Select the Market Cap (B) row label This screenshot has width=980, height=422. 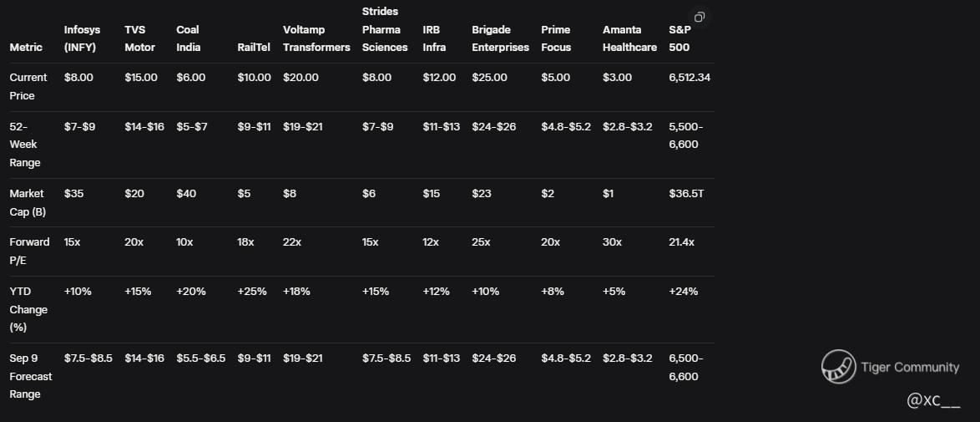point(28,202)
